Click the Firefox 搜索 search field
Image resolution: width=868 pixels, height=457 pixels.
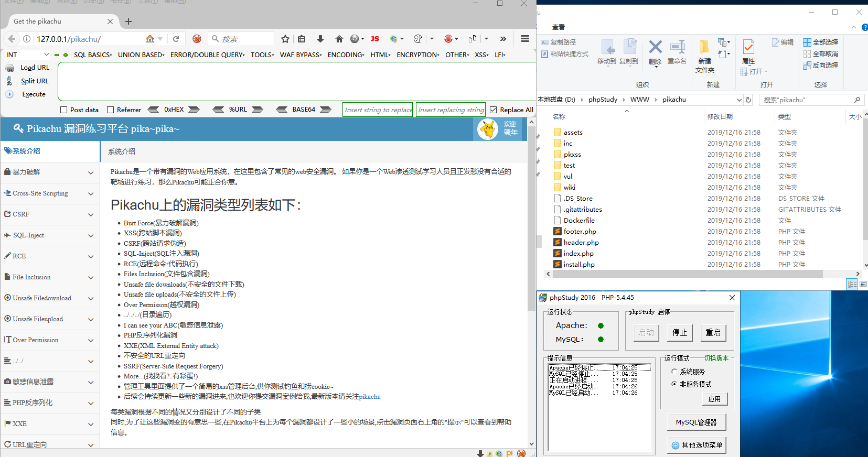point(241,39)
